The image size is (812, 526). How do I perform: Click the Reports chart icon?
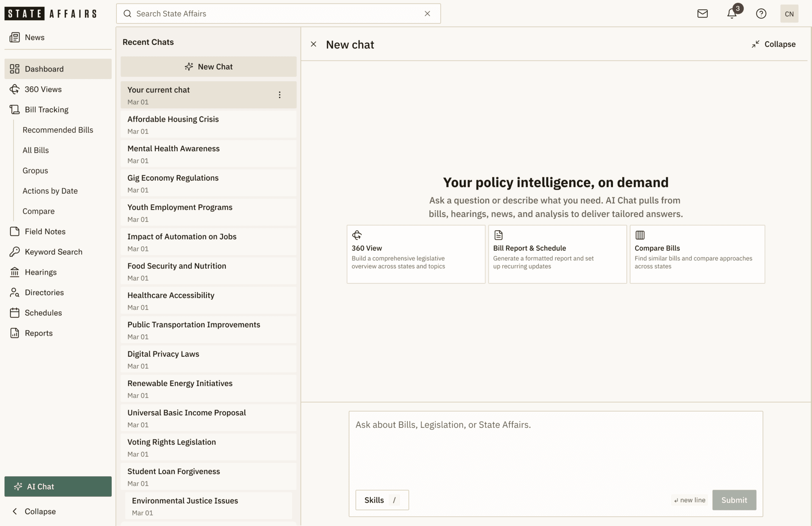click(15, 333)
